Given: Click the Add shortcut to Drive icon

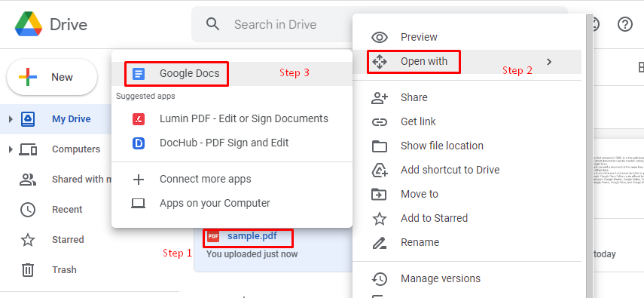Looking at the screenshot, I should tap(380, 170).
